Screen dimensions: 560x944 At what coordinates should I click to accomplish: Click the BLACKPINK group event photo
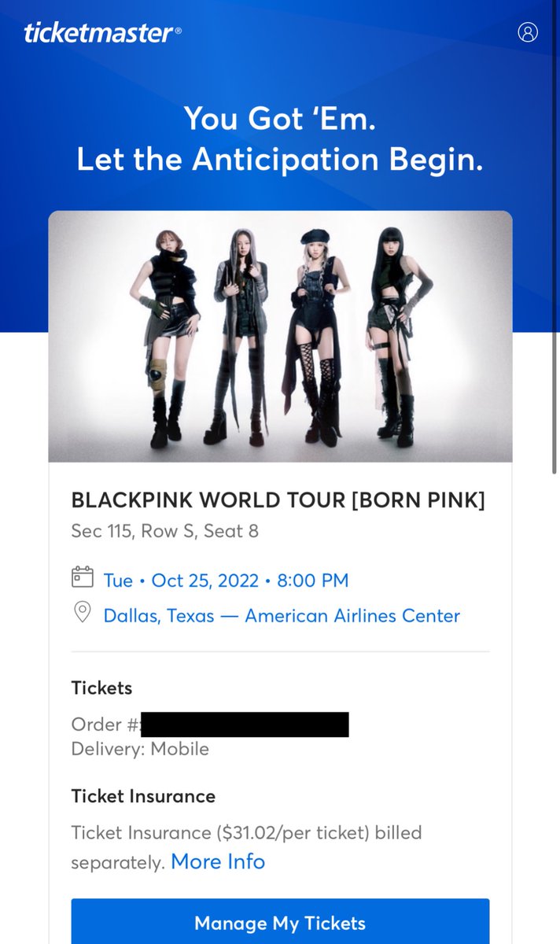280,336
